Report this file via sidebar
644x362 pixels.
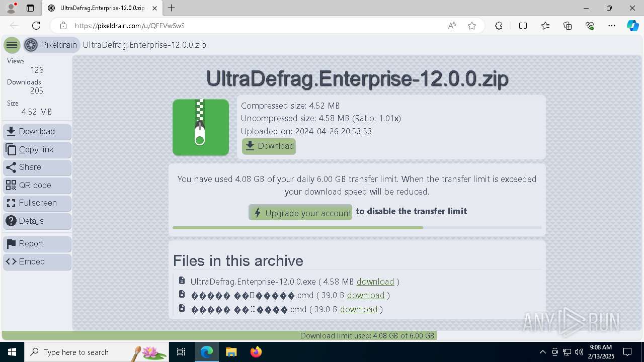click(x=37, y=244)
